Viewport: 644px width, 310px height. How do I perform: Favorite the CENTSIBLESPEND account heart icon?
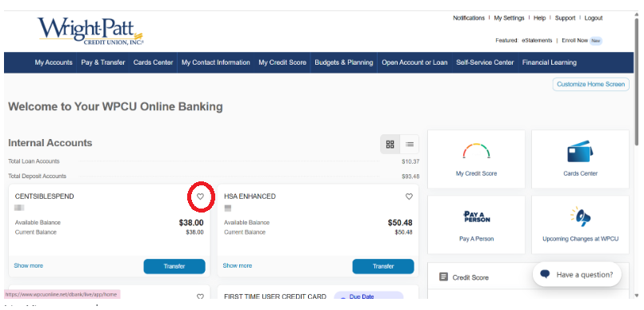point(200,197)
